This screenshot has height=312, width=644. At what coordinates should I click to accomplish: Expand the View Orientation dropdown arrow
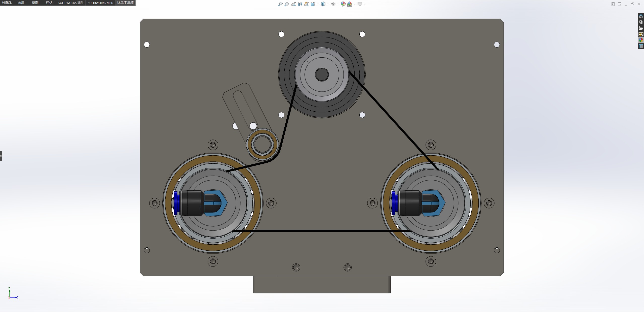point(318,4)
